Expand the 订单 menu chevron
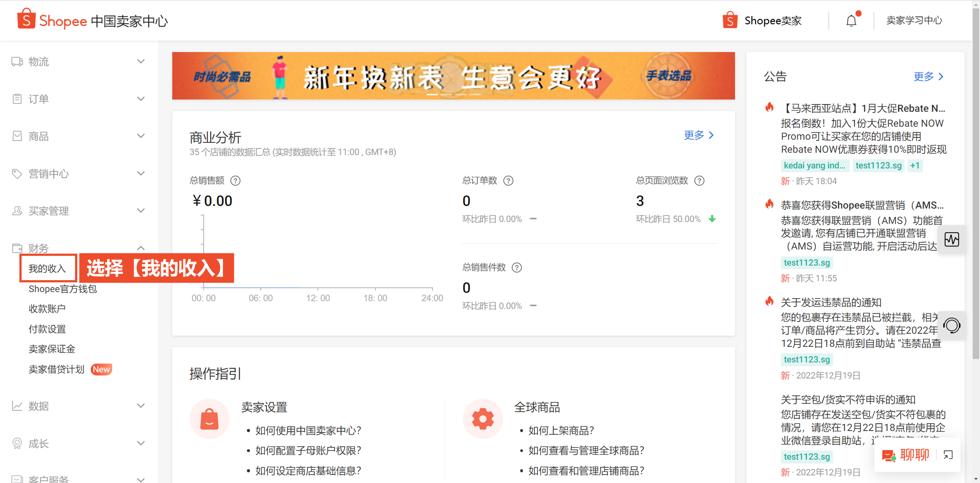Screen dimensions: 980x483 (141, 99)
